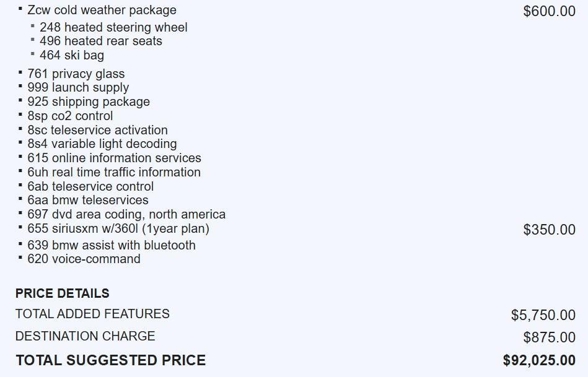Click 639 bmw assist with bluetooth
This screenshot has height=377, width=588.
click(112, 245)
